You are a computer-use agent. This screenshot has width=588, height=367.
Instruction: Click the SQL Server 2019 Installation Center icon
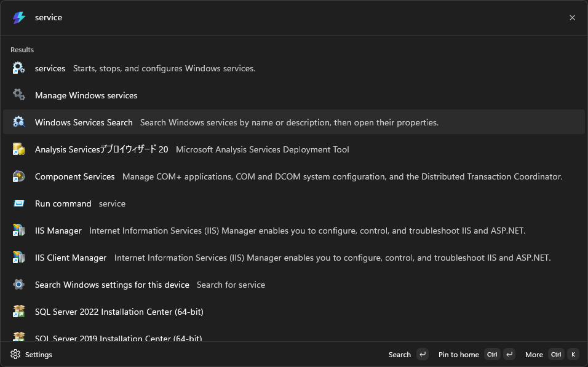pyautogui.click(x=18, y=337)
